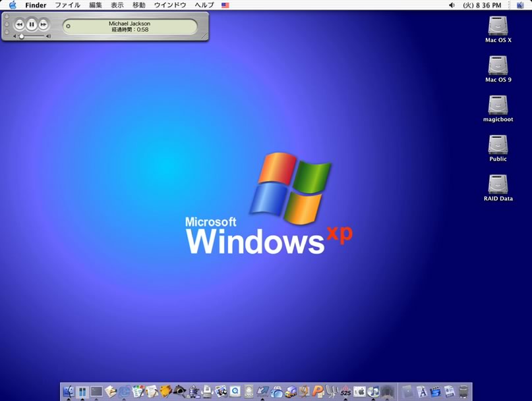
Task: Switch to iTunes via Dock icon
Action: (x=373, y=392)
